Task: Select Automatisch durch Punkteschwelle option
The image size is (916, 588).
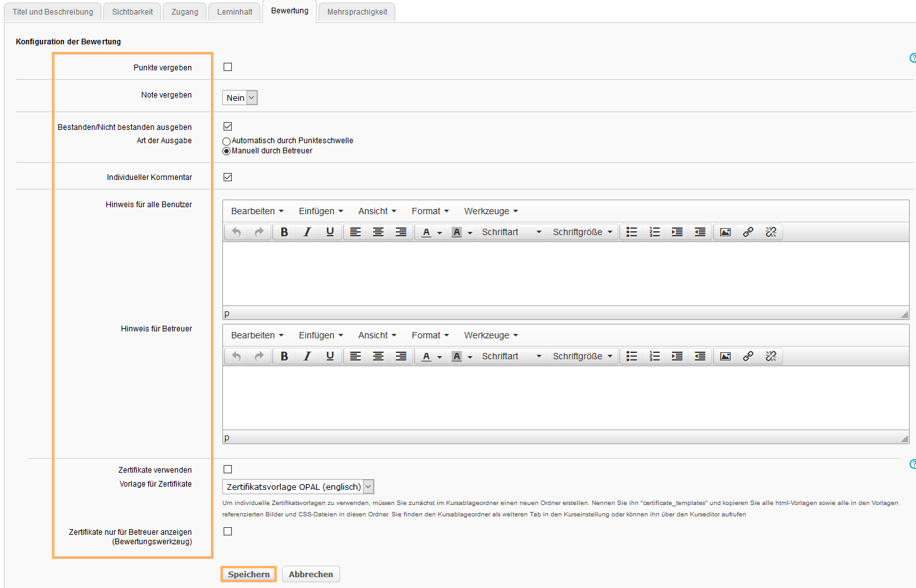Action: click(x=226, y=141)
